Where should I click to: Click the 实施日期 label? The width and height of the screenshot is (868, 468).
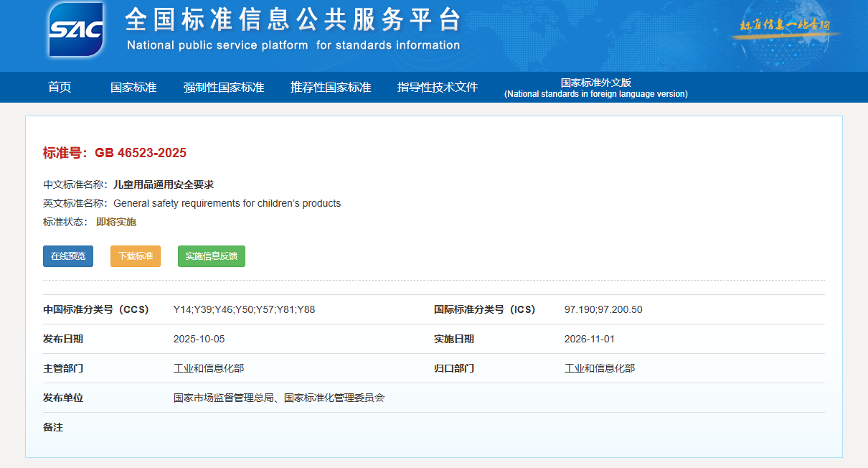tap(454, 339)
